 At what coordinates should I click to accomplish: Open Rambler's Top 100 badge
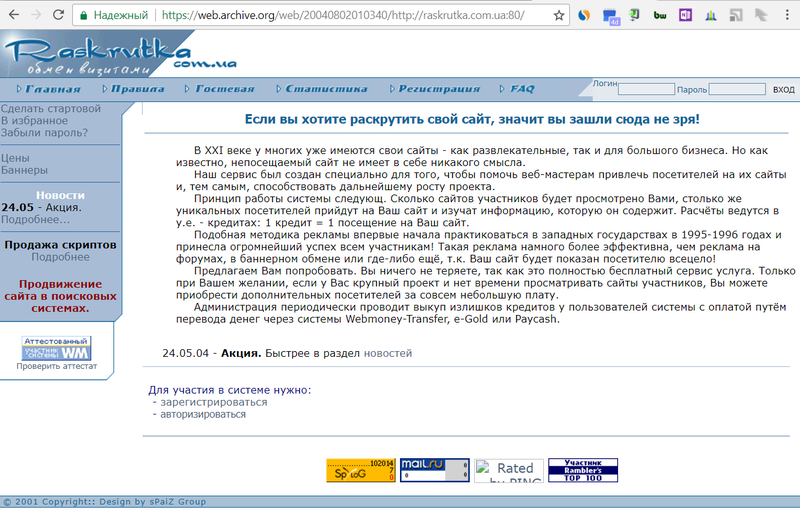(x=583, y=470)
